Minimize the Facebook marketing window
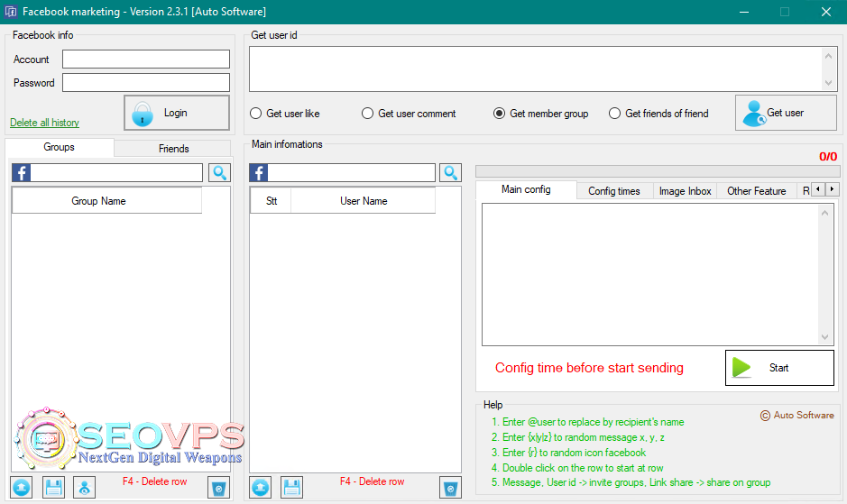The width and height of the screenshot is (847, 504). (744, 12)
